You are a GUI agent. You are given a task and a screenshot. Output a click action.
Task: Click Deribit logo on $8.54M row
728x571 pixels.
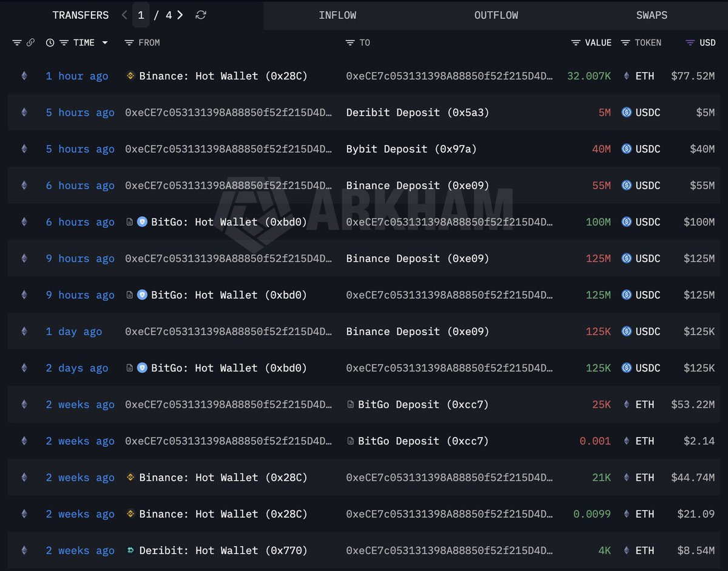click(x=130, y=550)
